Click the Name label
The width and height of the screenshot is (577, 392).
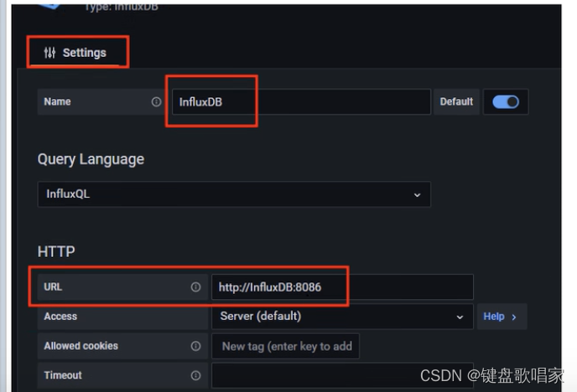click(57, 101)
